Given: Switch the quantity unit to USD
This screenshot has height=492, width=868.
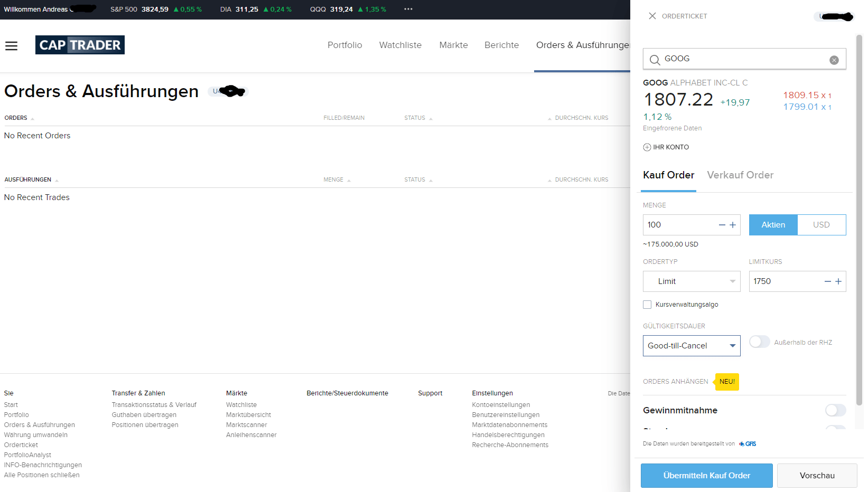Looking at the screenshot, I should (822, 225).
